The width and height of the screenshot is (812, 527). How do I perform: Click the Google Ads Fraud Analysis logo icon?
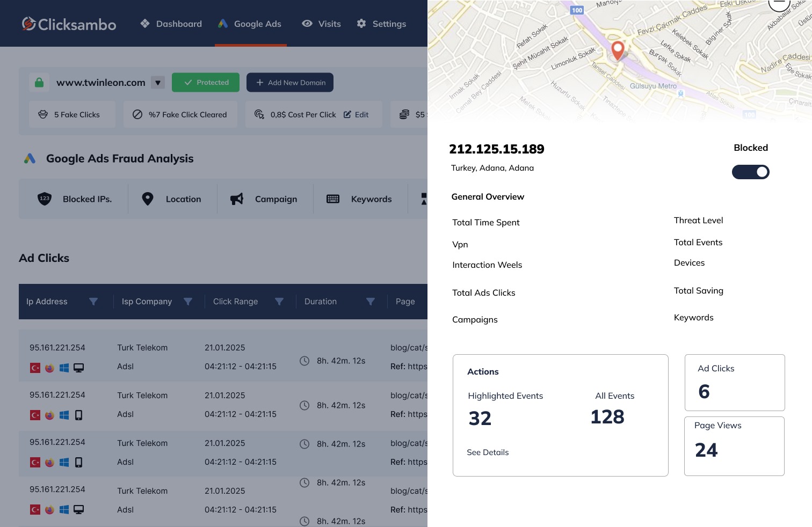click(30, 159)
